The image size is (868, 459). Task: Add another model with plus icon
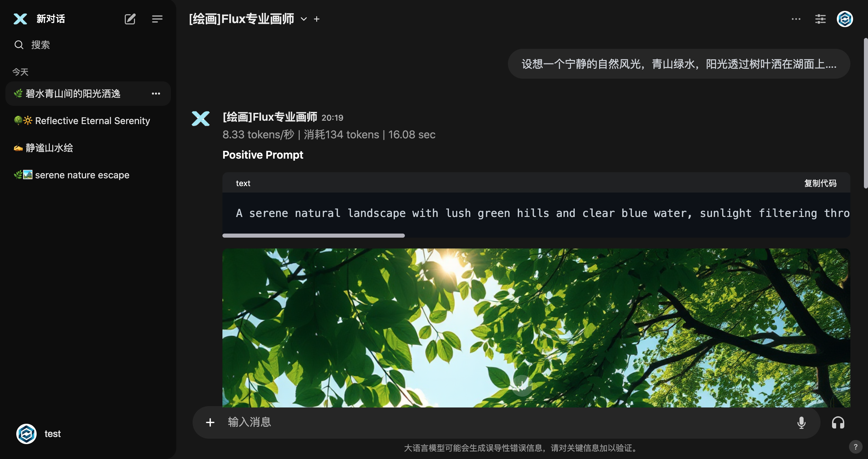(317, 19)
